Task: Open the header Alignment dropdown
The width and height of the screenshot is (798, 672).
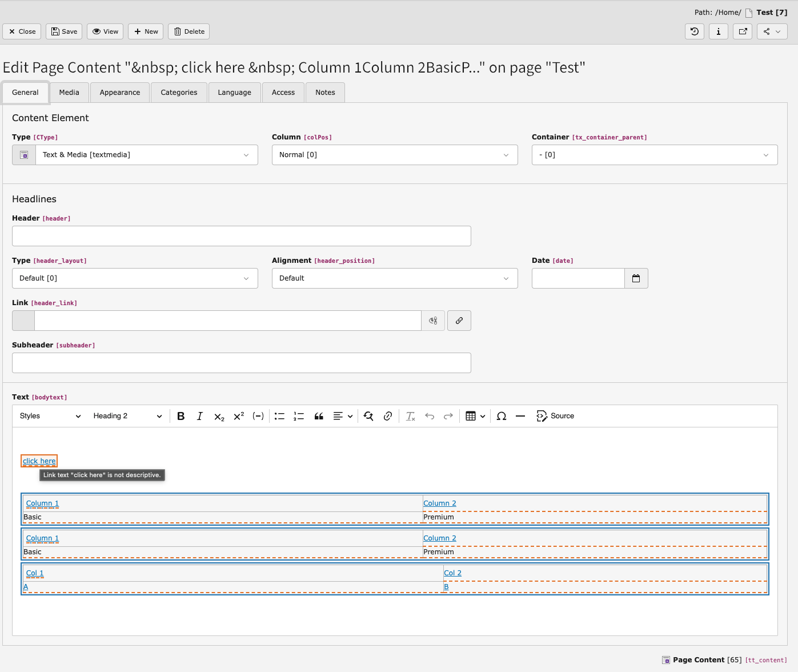Action: (x=395, y=278)
